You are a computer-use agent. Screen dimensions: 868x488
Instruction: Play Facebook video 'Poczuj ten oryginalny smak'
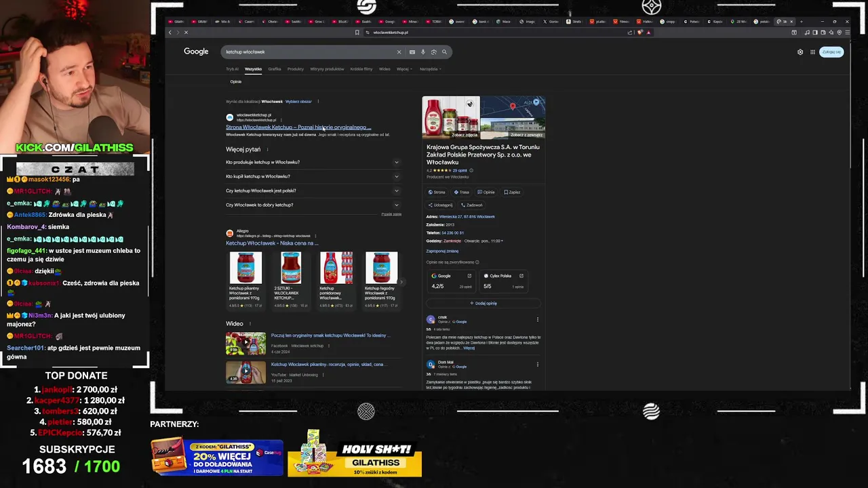(245, 344)
